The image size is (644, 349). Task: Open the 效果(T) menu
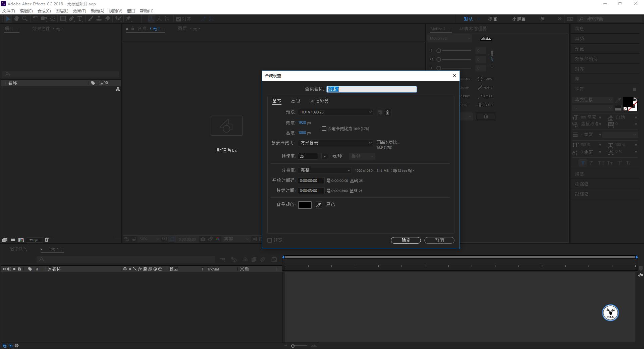point(79,11)
